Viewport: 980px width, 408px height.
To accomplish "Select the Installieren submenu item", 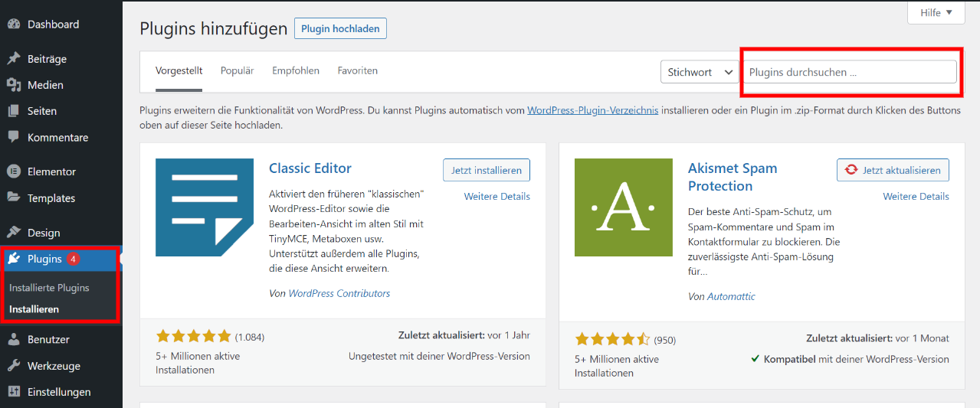I will point(34,309).
